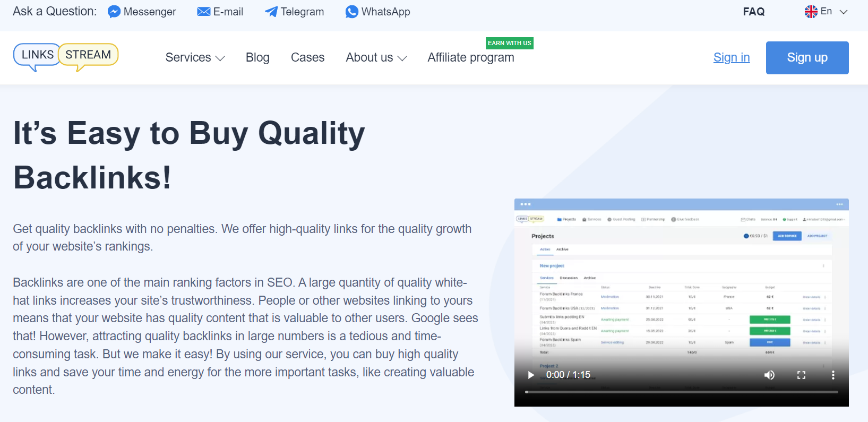This screenshot has height=422, width=868.
Task: Go to the Blog page
Action: (x=257, y=57)
